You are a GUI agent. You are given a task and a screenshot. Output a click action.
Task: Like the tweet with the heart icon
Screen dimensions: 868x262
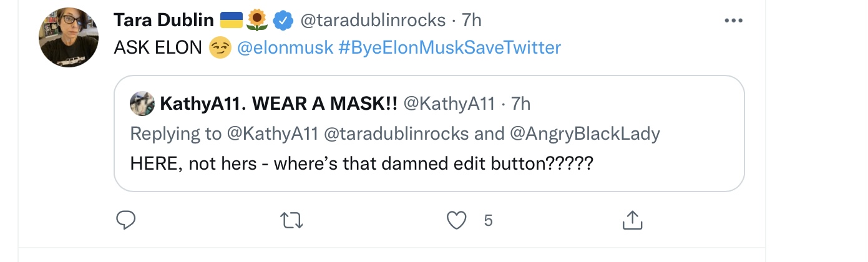pos(457,220)
